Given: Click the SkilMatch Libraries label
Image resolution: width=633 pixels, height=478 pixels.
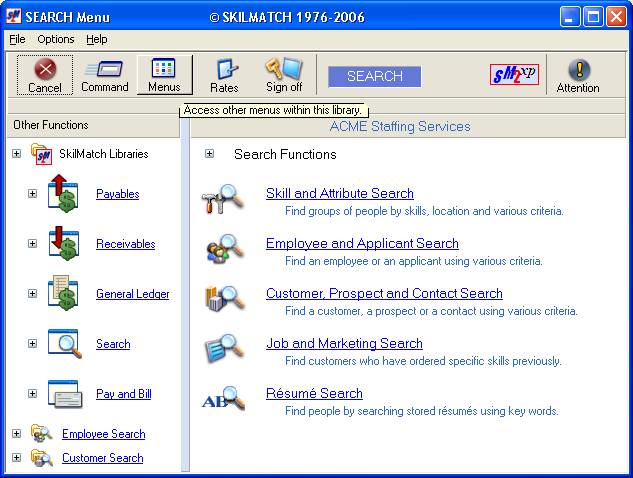Looking at the screenshot, I should (x=104, y=154).
